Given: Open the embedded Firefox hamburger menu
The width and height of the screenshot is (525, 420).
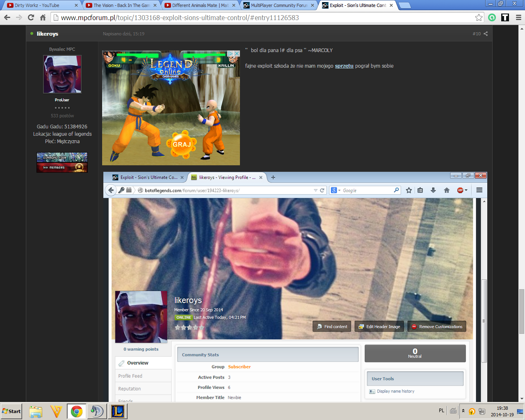Looking at the screenshot, I should coord(479,190).
